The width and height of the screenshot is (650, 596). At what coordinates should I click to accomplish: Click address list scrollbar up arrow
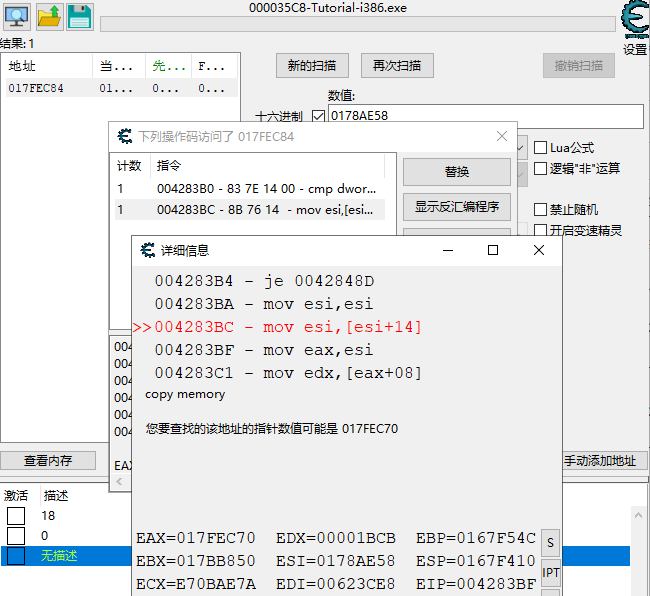click(638, 515)
